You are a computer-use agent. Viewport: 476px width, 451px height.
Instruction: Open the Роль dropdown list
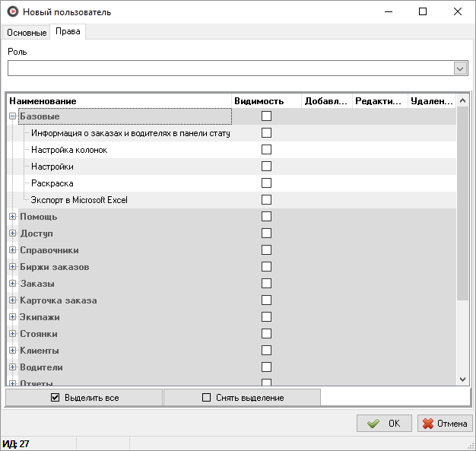(x=460, y=68)
